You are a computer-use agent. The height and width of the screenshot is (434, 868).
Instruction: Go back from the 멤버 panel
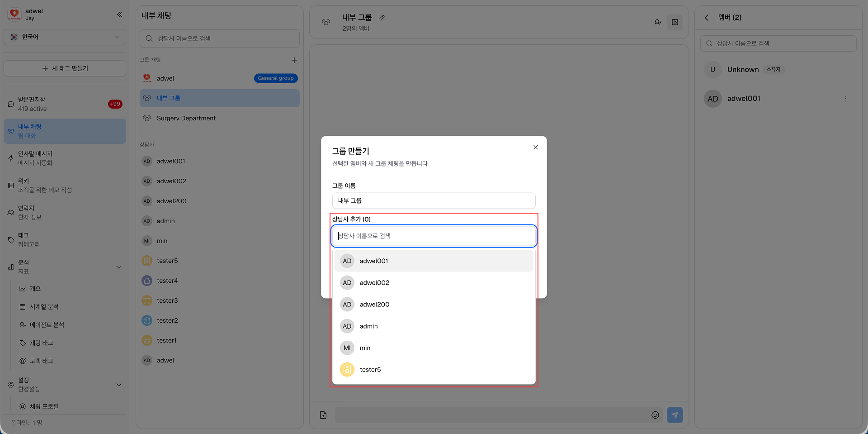706,17
